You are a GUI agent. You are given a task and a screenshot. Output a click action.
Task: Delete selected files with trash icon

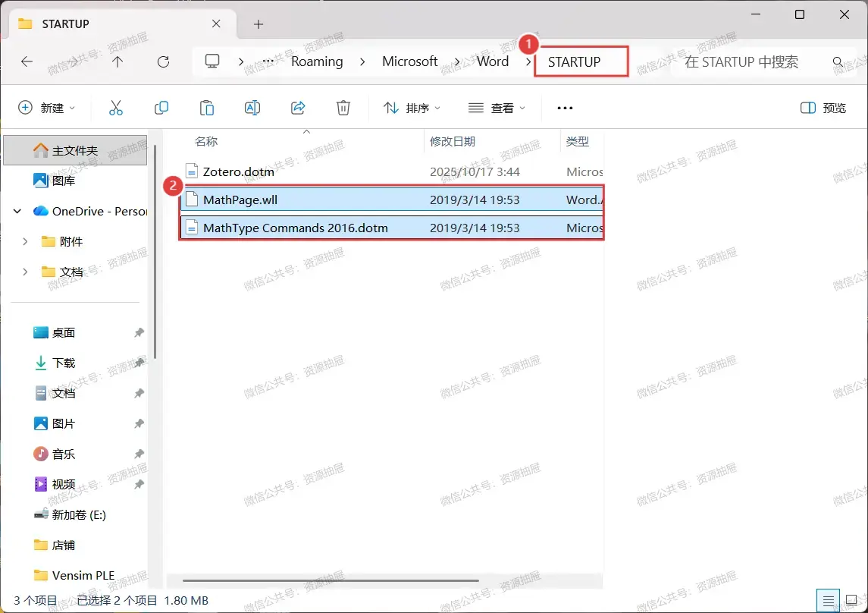click(343, 108)
